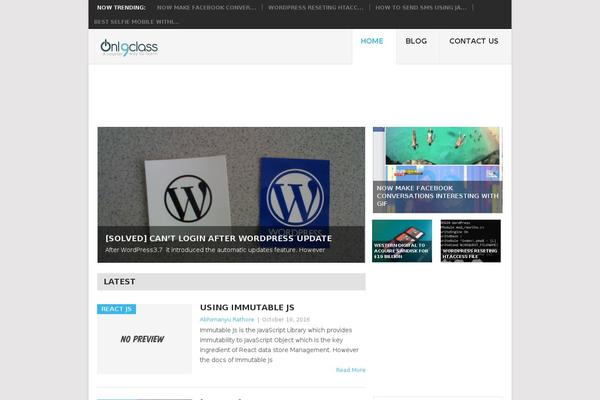This screenshot has height=400, width=600.
Task: Open Western Digital SanDisk article thumbnail
Action: click(402, 241)
